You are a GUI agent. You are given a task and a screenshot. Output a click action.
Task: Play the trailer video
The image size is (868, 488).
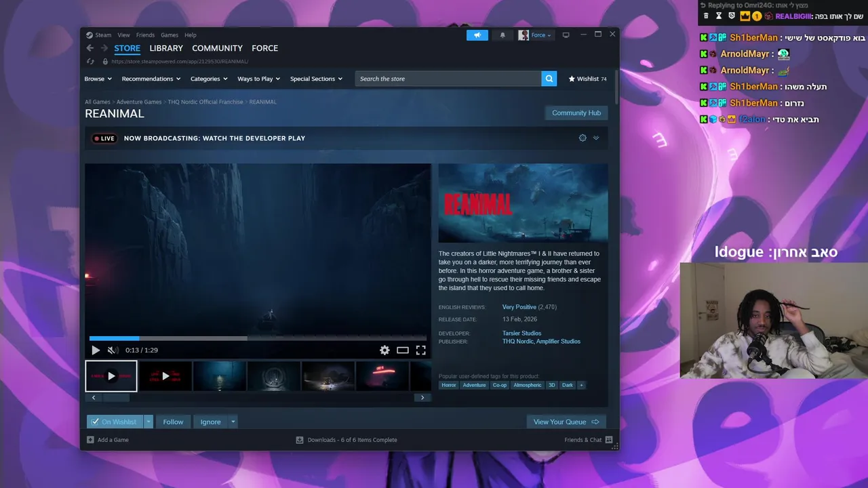(96, 350)
